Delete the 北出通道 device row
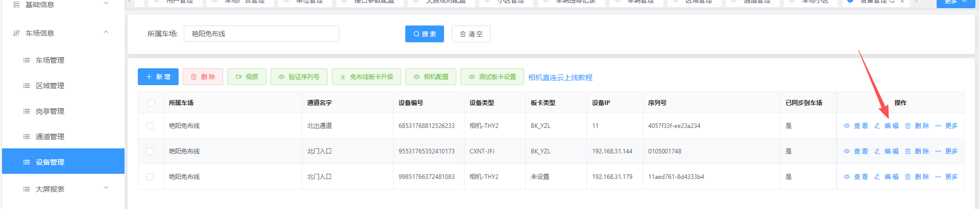Screen dimensions: 980x209 [x=917, y=126]
